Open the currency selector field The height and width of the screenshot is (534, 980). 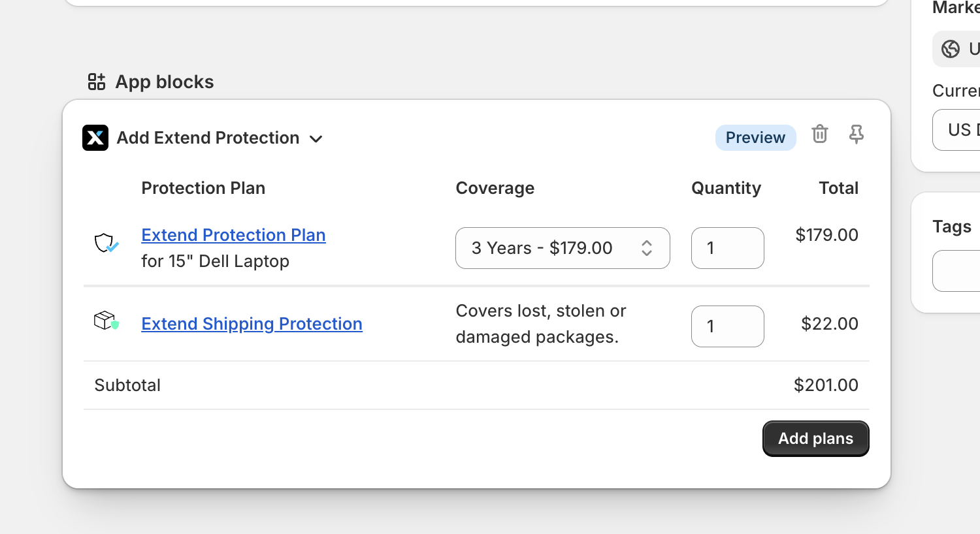(x=956, y=130)
